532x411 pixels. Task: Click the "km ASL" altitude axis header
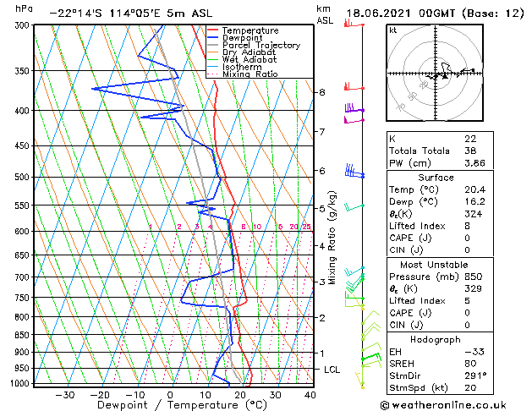click(x=325, y=14)
